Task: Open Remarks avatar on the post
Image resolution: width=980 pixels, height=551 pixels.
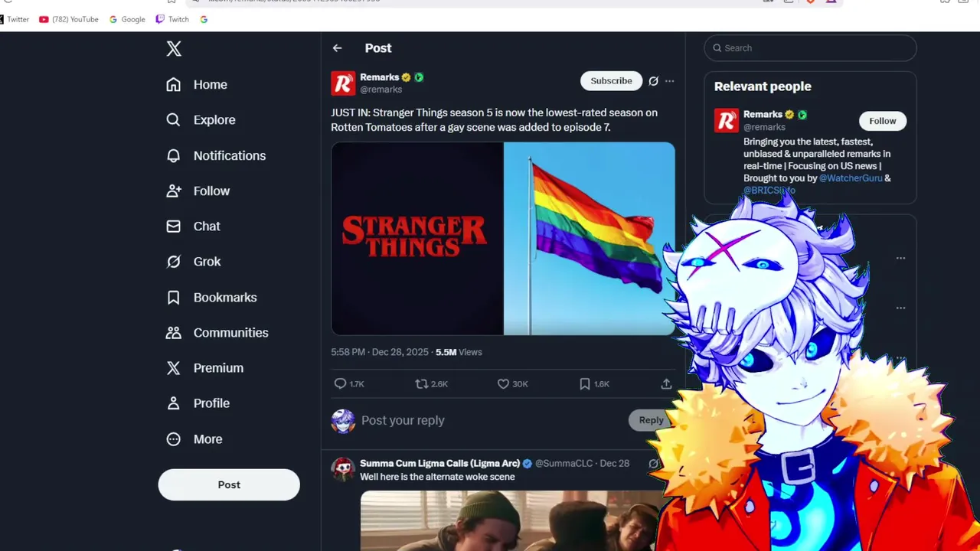Action: [x=343, y=83]
